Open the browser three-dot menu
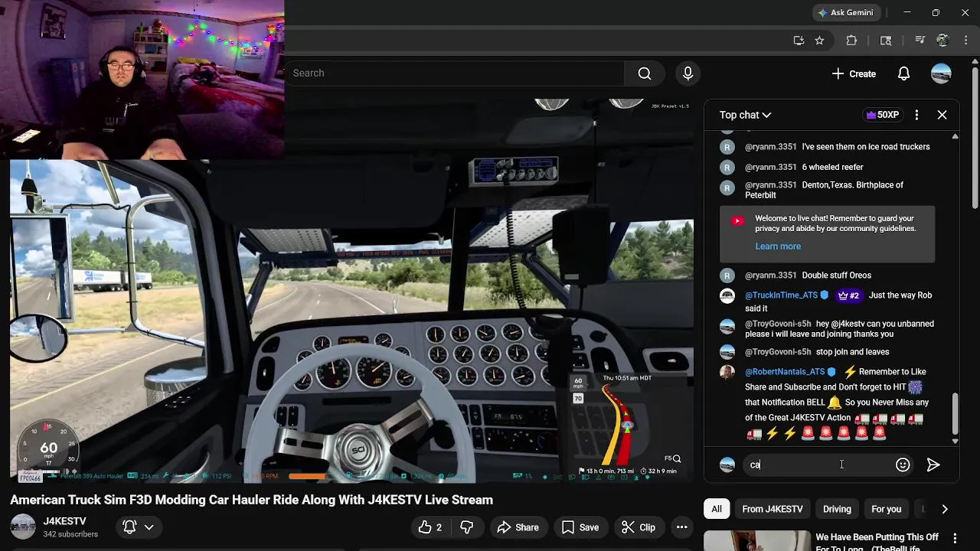The width and height of the screenshot is (980, 551). click(x=965, y=41)
